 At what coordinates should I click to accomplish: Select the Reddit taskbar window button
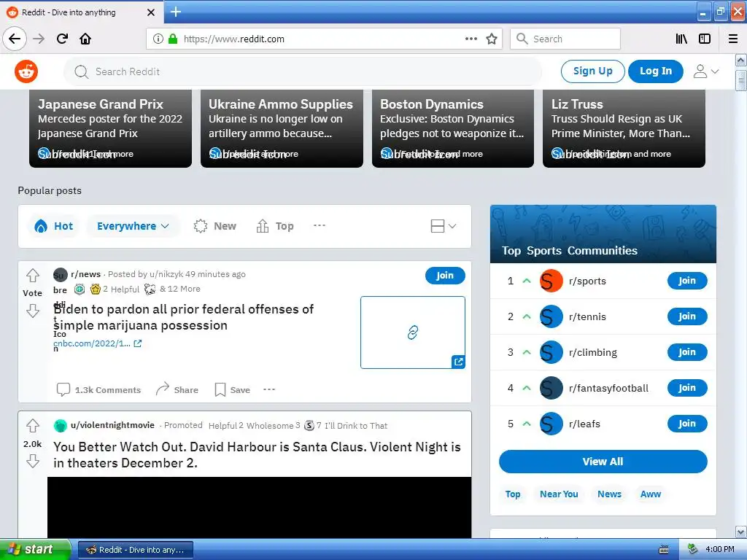coord(135,550)
